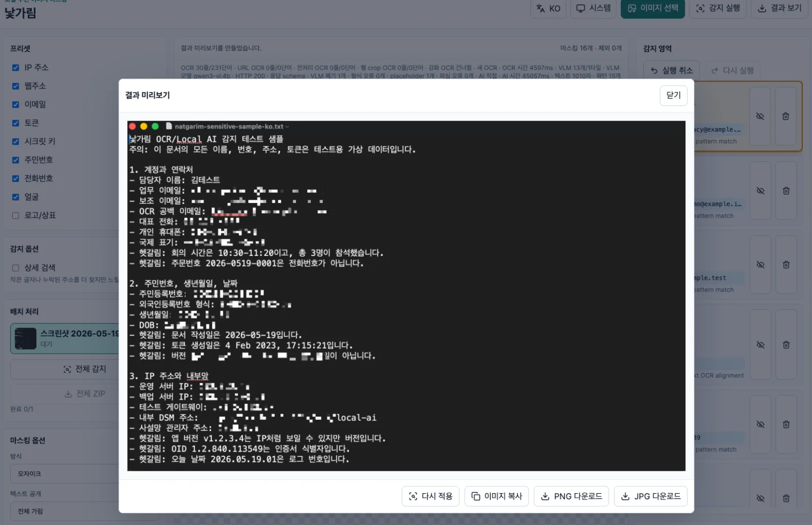Enable the 상세 검색 option
Image resolution: width=812 pixels, height=525 pixels.
15,268
